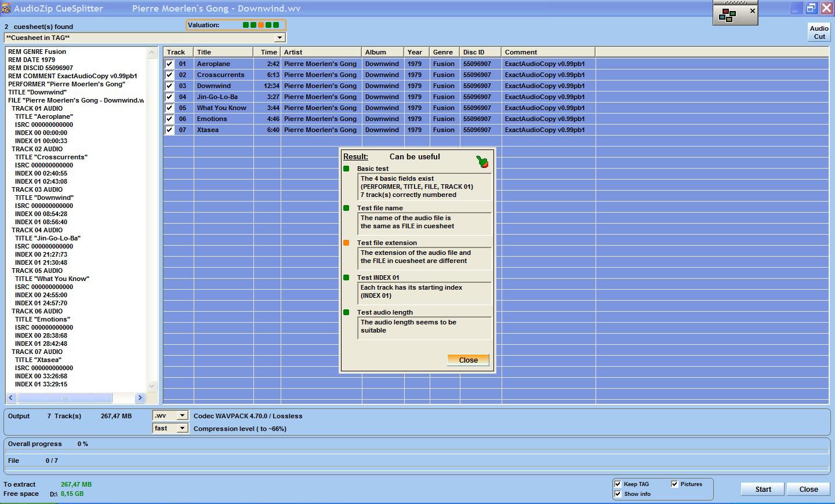This screenshot has width=835, height=504.
Task: Sort by the Title column header
Action: tap(223, 52)
